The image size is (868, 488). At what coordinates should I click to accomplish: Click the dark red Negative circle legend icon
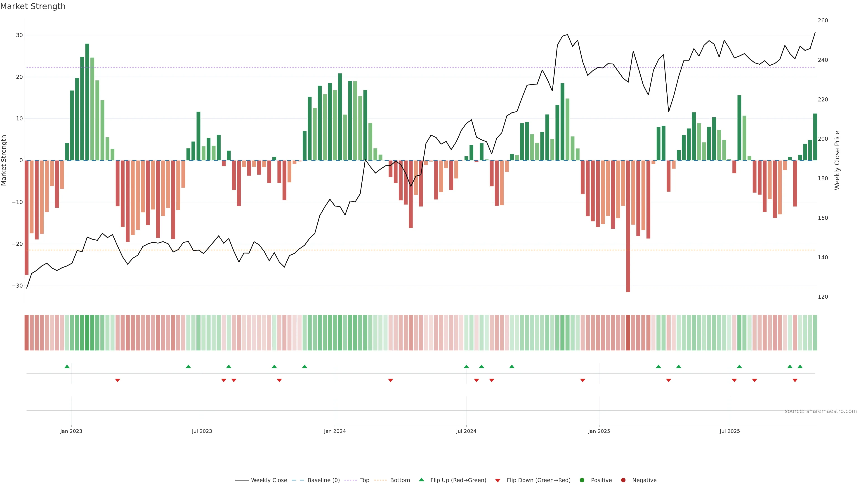(x=623, y=480)
